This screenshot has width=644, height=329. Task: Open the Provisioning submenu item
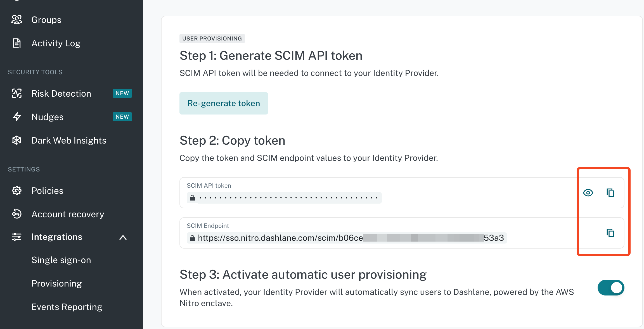click(56, 283)
